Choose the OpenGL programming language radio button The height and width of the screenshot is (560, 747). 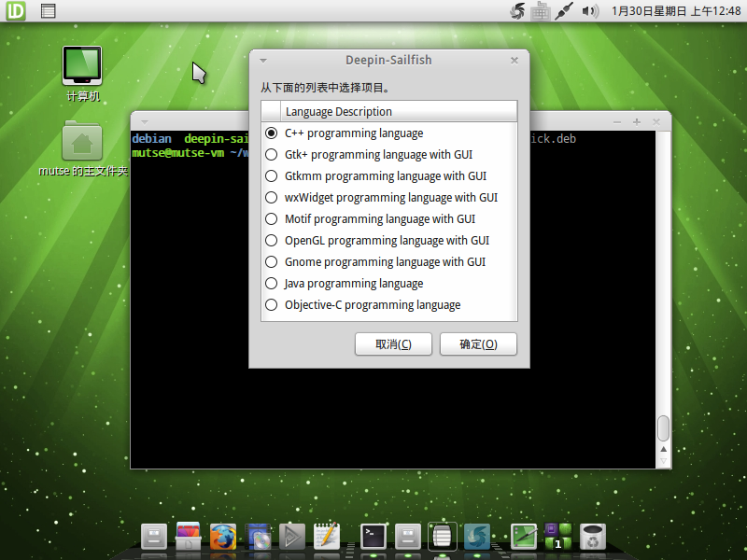tap(271, 240)
